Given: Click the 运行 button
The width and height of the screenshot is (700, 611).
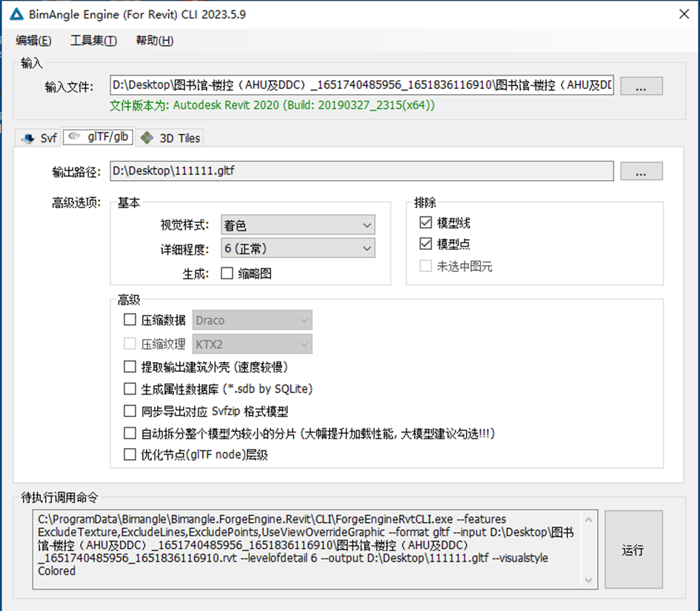Looking at the screenshot, I should (633, 550).
